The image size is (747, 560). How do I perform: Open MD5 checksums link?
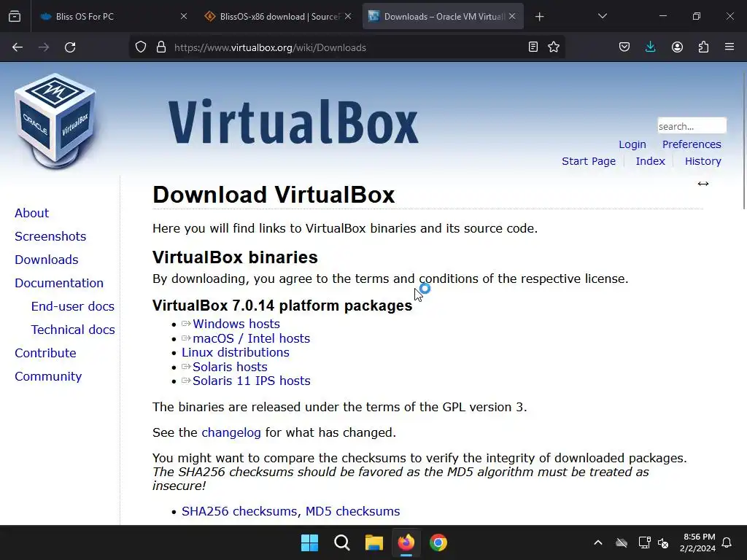[352, 511]
